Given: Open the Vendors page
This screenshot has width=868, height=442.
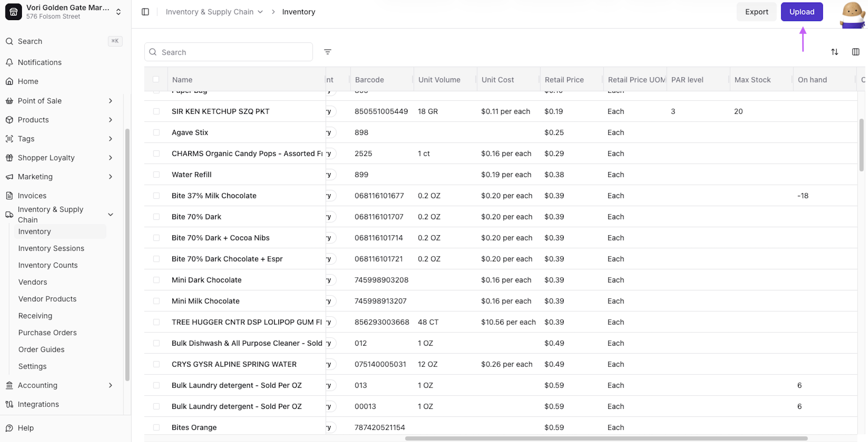Looking at the screenshot, I should 33,282.
